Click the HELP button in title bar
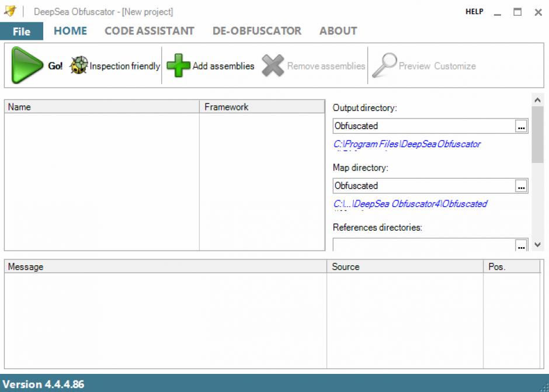Screen dimensions: 549x392 (x=474, y=12)
